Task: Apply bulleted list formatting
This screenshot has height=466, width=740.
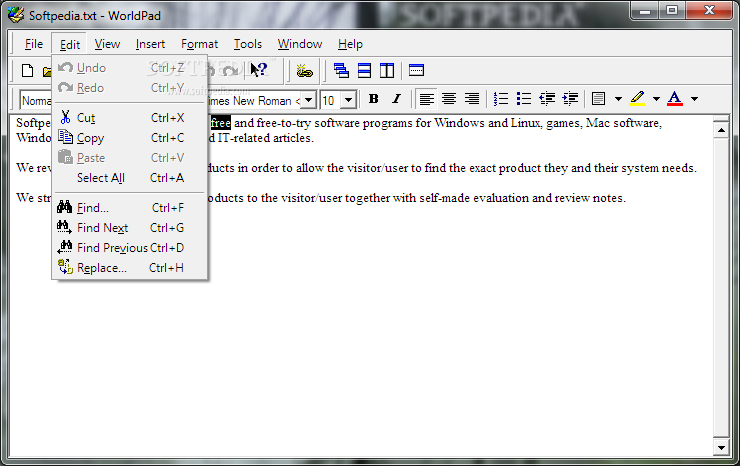Action: 523,99
